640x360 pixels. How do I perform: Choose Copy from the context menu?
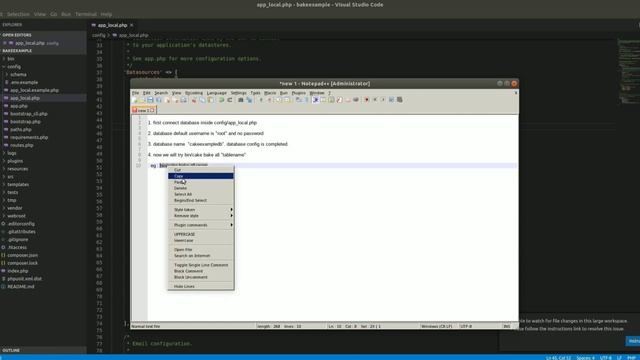point(201,176)
